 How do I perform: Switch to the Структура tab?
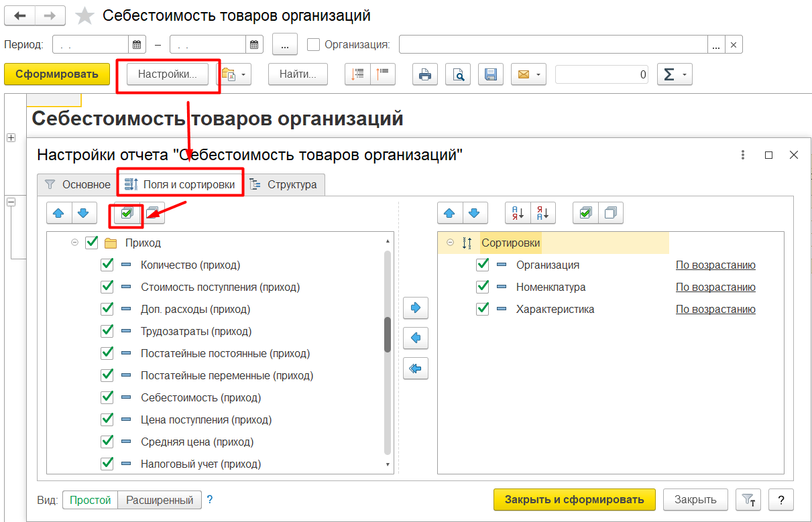(284, 184)
